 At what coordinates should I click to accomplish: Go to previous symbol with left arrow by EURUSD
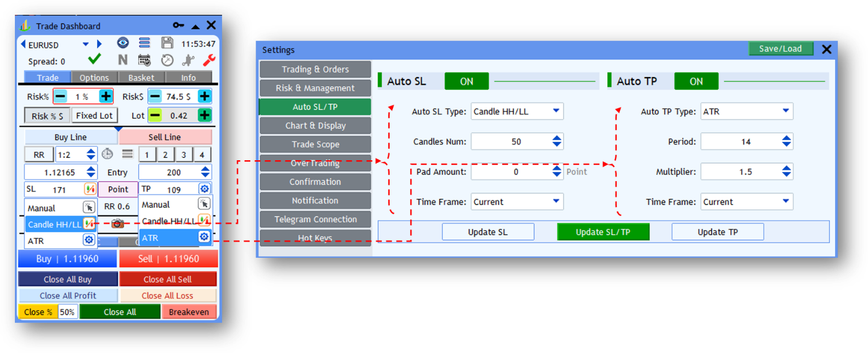[23, 44]
